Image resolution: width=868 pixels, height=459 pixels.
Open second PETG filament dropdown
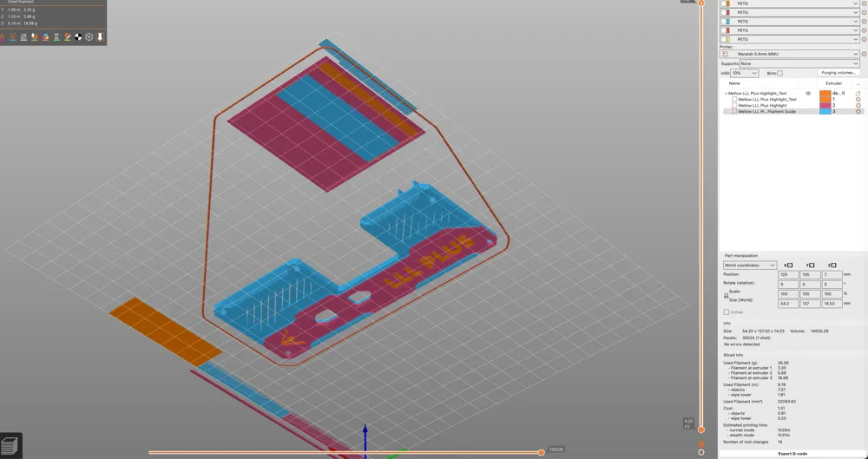point(789,12)
